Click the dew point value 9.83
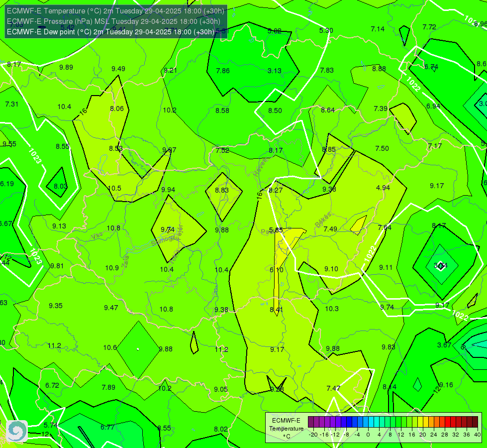This screenshot has height=448, width=487. pyautogui.click(x=389, y=347)
